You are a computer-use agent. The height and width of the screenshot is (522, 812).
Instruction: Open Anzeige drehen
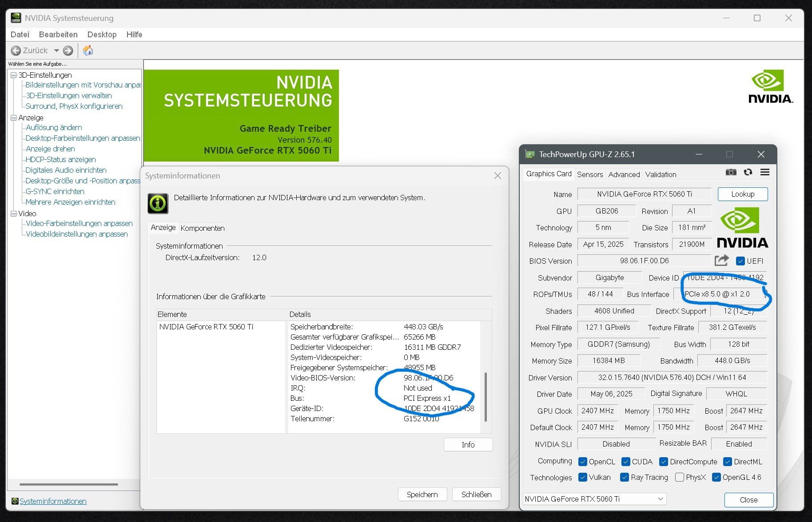[50, 149]
